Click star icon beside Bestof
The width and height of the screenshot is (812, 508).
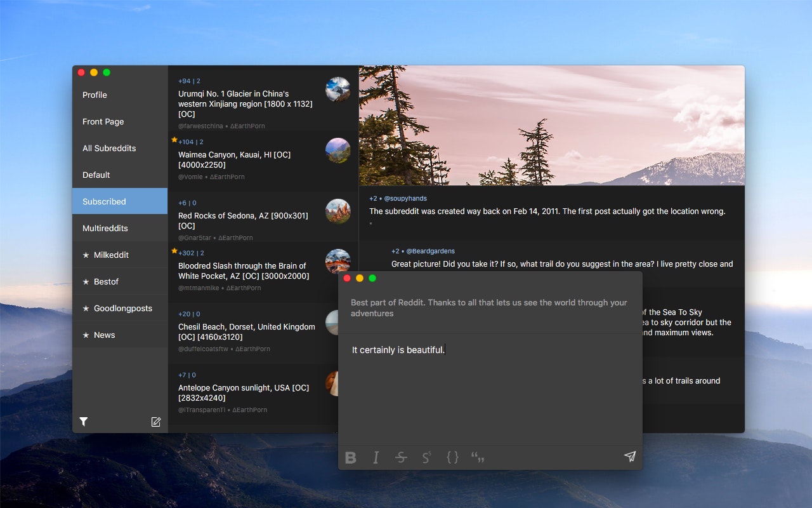(86, 281)
